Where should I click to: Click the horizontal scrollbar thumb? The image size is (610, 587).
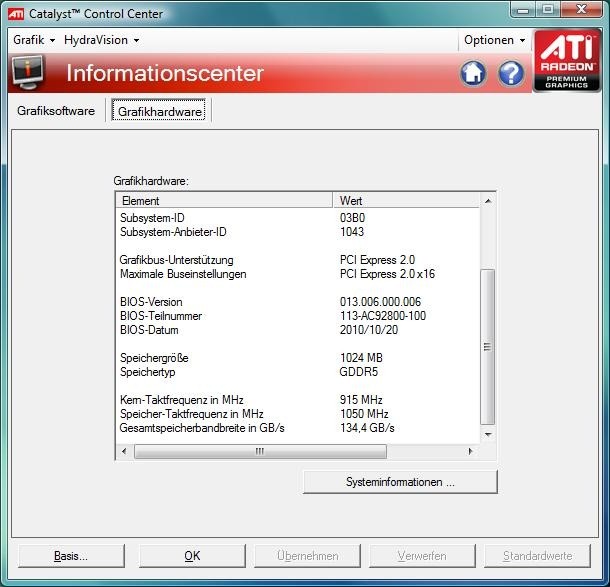[260, 451]
